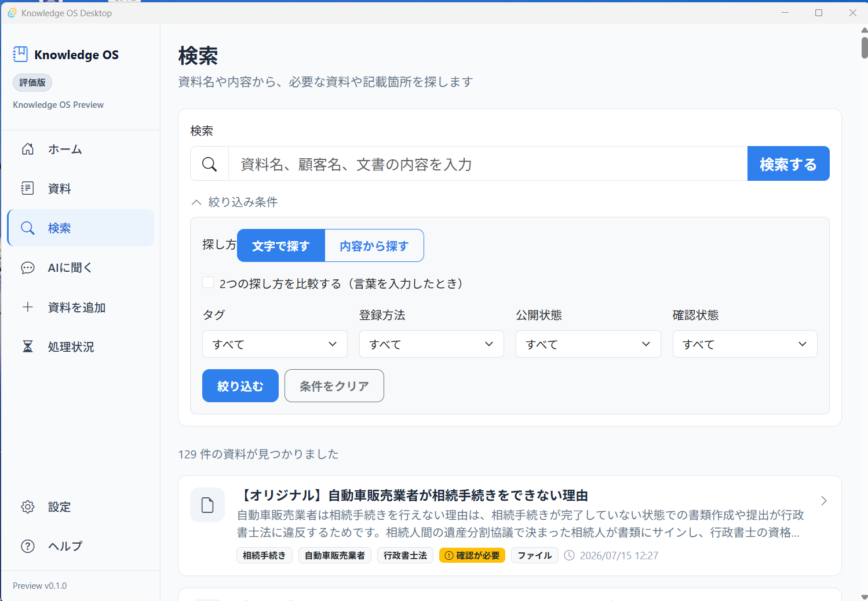Click the 行政書士法 tag

pyautogui.click(x=405, y=555)
